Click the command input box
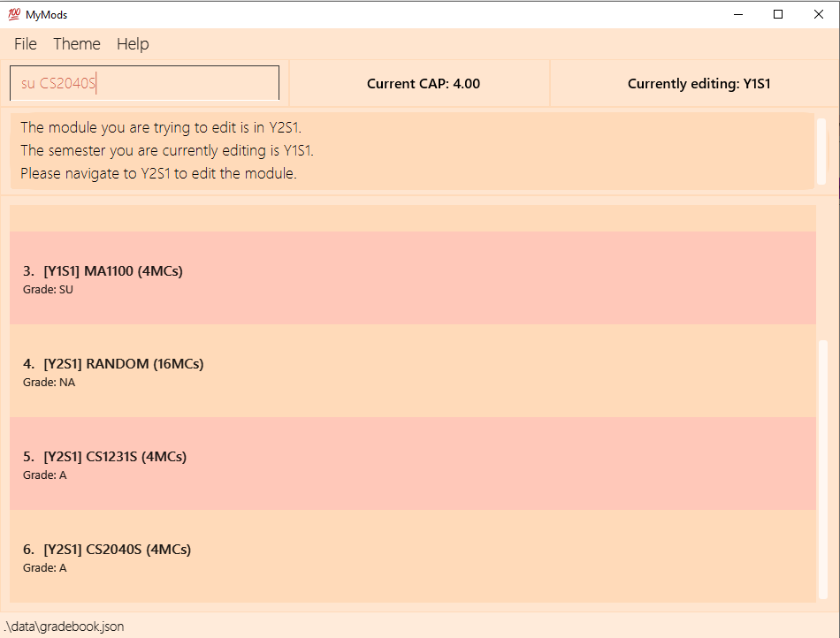840x638 pixels. [x=145, y=83]
